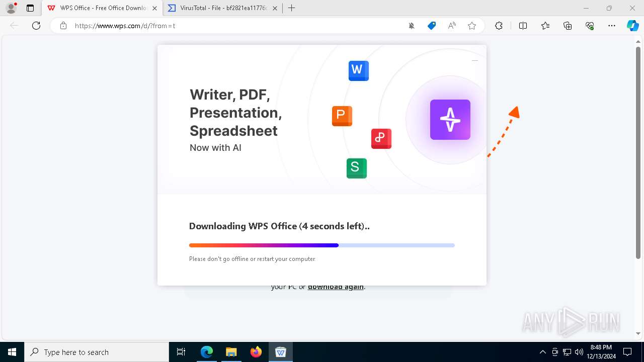Open the Collections panel
Viewport: 644px width, 362px height.
(x=568, y=26)
